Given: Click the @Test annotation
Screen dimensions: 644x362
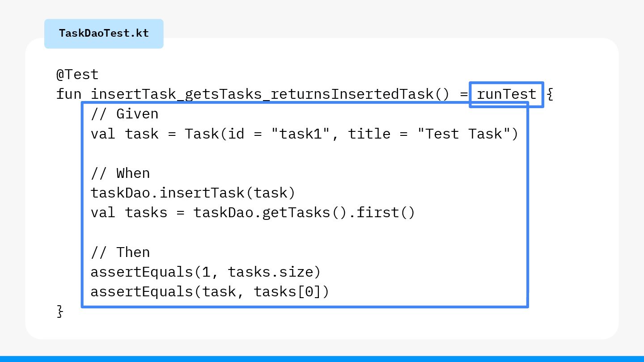Looking at the screenshot, I should tap(77, 74).
